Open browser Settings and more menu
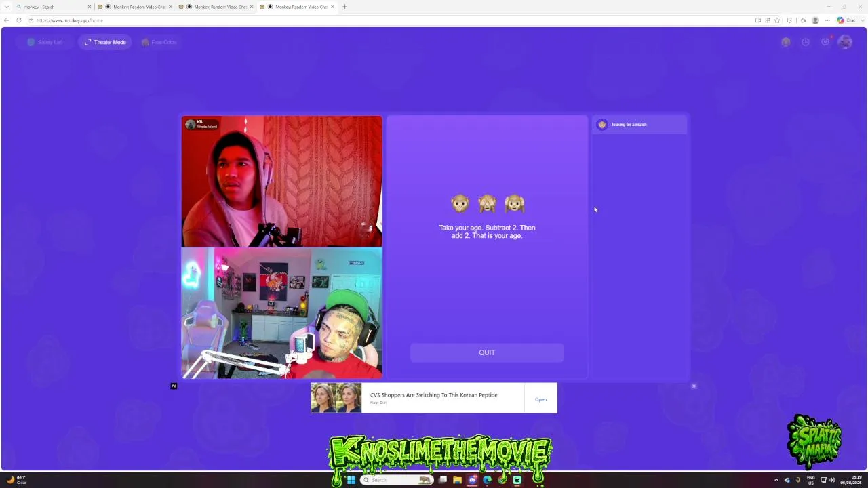The image size is (868, 488). coord(827,20)
